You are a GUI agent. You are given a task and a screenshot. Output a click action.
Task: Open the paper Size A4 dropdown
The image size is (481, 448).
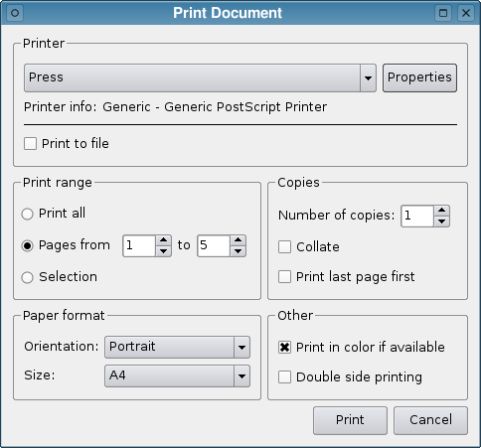(x=177, y=376)
